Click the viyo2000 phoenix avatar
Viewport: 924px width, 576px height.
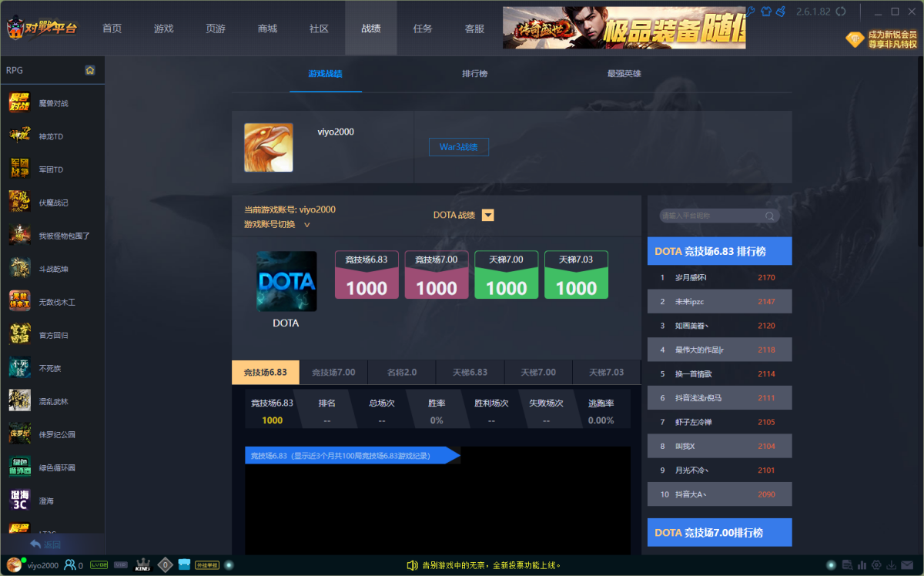(269, 147)
